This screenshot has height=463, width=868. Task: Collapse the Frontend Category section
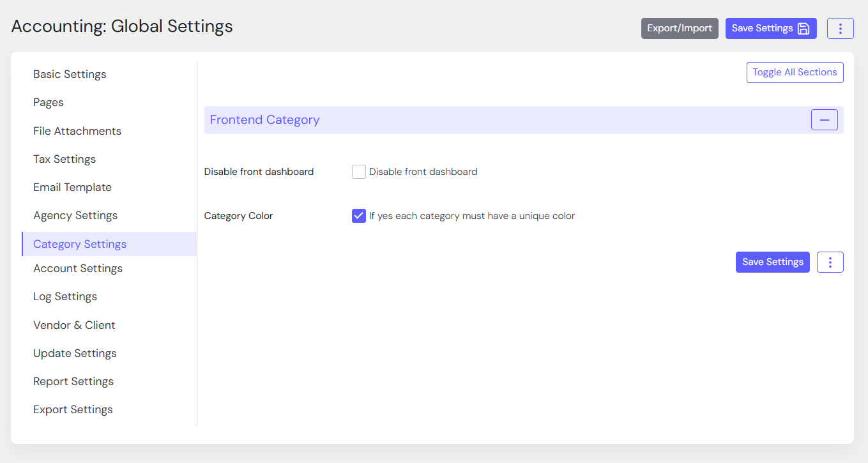(824, 120)
